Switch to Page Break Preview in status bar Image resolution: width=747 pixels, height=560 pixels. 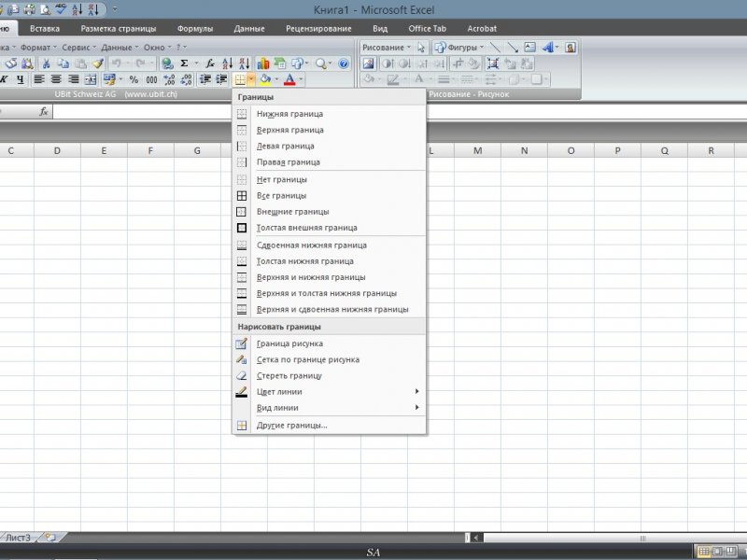point(731,552)
